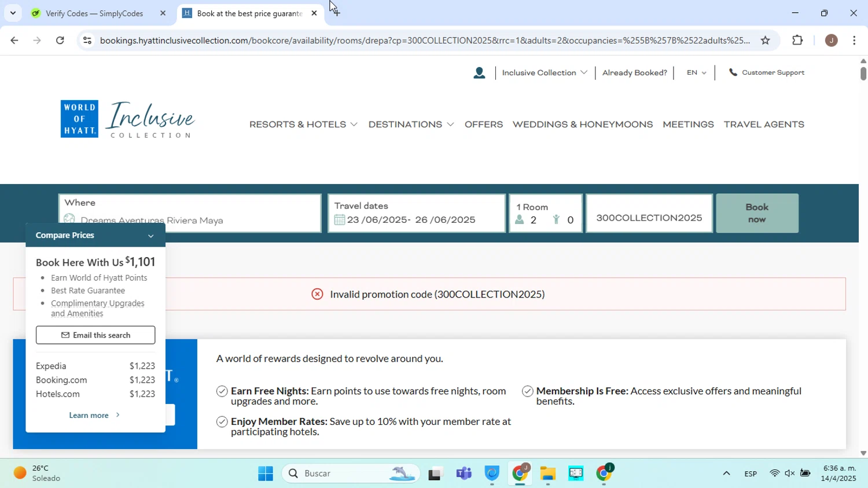Click the taskbar Buscar search box

click(x=351, y=474)
